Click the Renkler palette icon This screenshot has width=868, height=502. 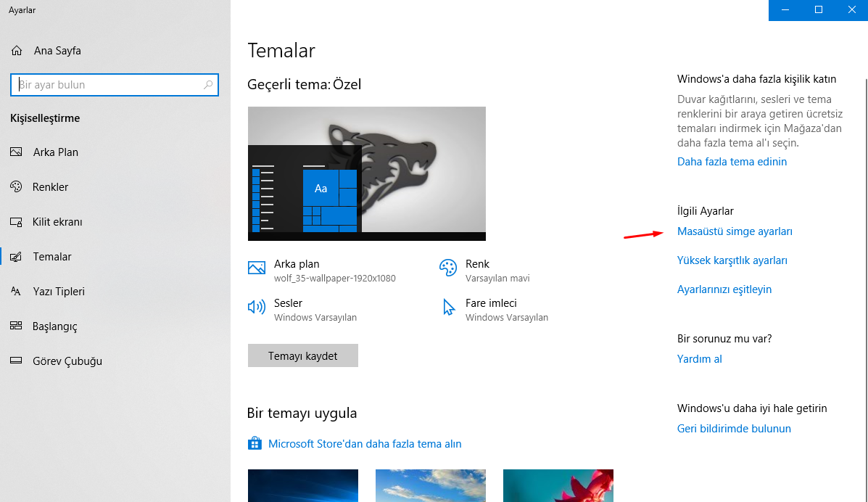click(16, 186)
